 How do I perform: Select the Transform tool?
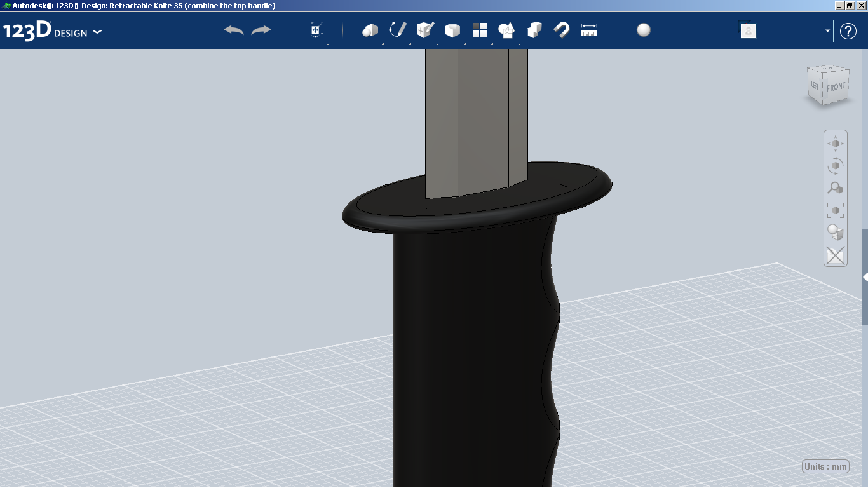click(x=316, y=29)
